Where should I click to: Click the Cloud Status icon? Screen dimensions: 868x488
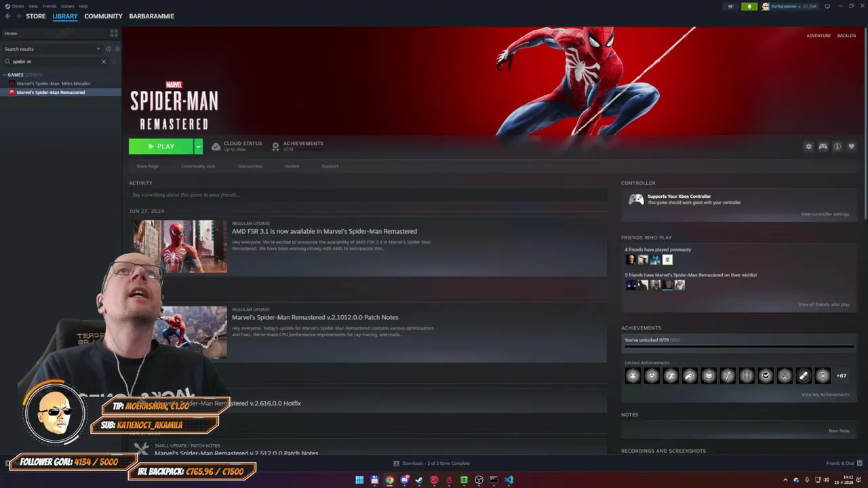pos(216,146)
